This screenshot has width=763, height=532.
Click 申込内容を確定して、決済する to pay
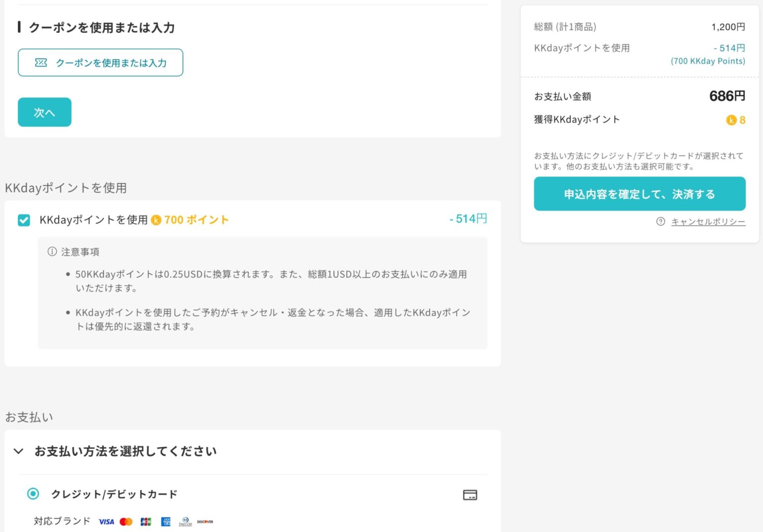click(x=639, y=194)
